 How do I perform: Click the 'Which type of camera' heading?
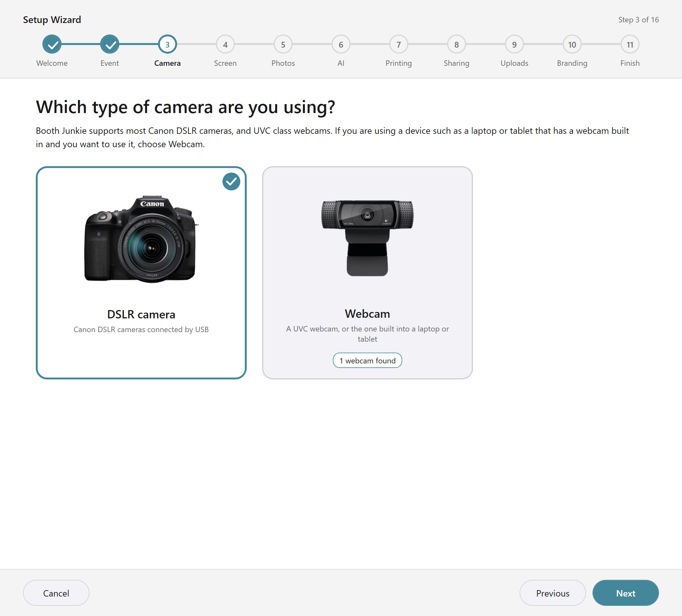pyautogui.click(x=185, y=107)
